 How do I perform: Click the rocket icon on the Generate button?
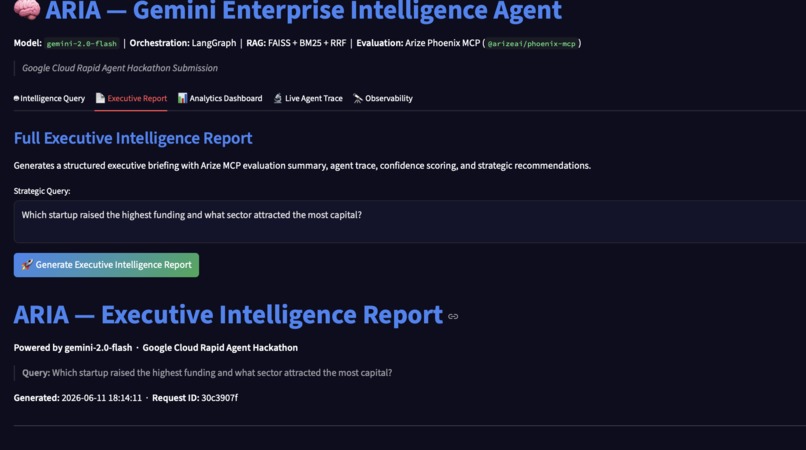point(27,264)
